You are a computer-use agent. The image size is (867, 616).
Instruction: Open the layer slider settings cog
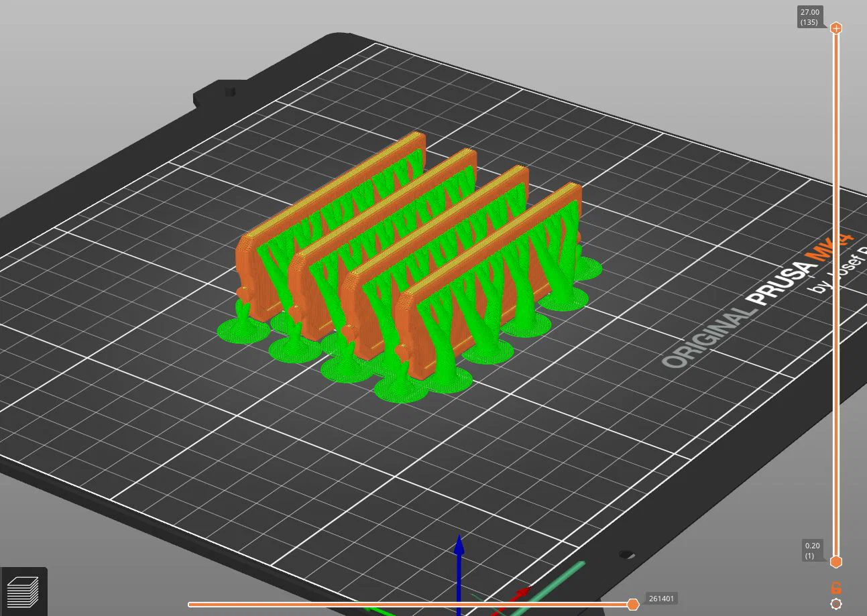[836, 604]
